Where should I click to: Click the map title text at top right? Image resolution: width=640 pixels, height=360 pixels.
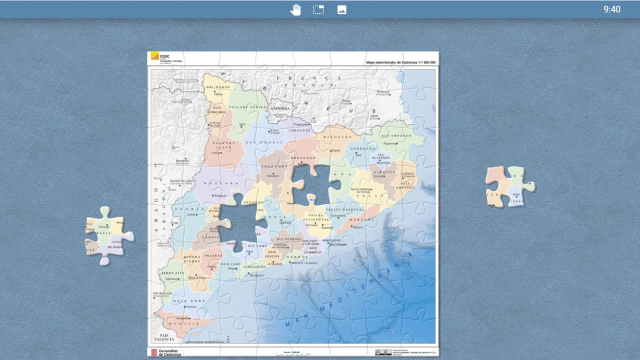(401, 62)
